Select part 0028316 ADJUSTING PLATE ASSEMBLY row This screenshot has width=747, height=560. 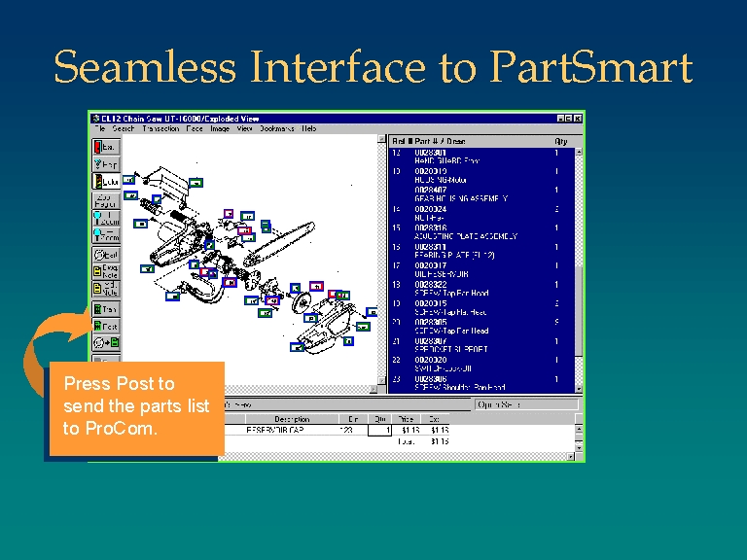coord(482,232)
